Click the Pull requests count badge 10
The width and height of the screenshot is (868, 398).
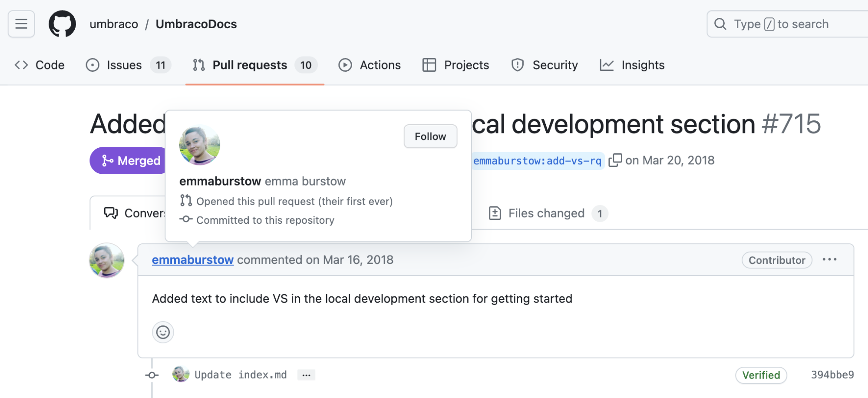306,65
